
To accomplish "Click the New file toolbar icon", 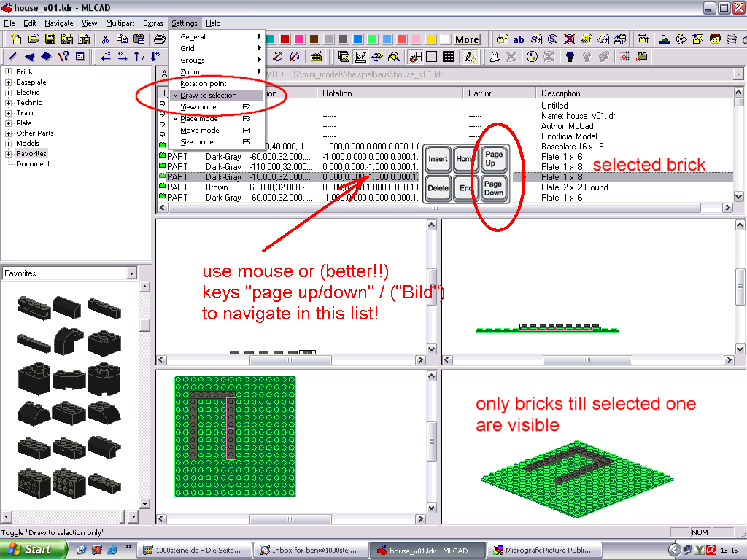I will click(x=16, y=39).
